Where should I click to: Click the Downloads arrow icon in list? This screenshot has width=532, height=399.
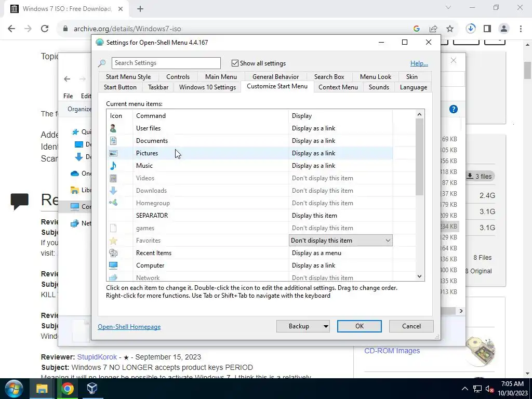[x=113, y=191]
